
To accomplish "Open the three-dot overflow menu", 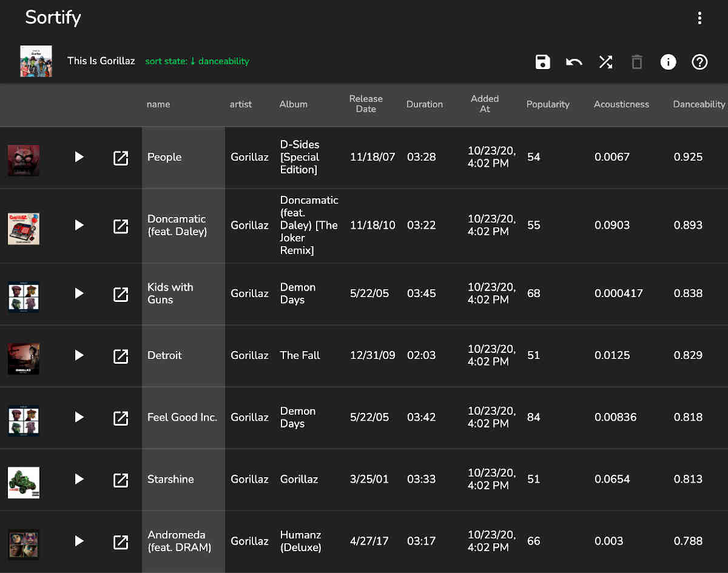I will tap(699, 18).
